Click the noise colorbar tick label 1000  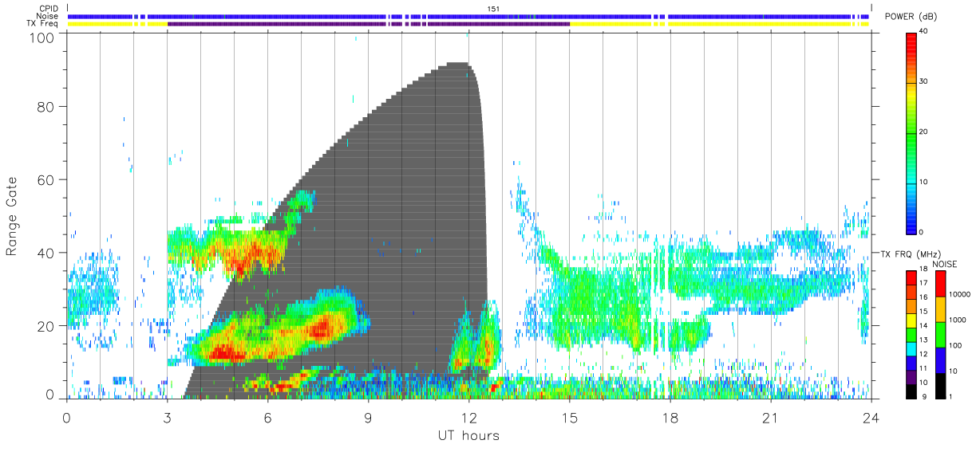958,320
